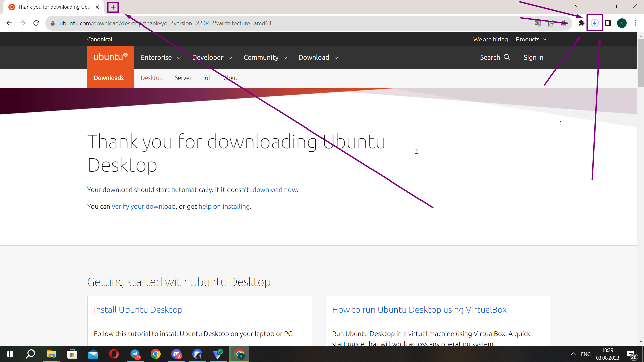Click Sign in
Screen dimensions: 644x362
[533, 57]
